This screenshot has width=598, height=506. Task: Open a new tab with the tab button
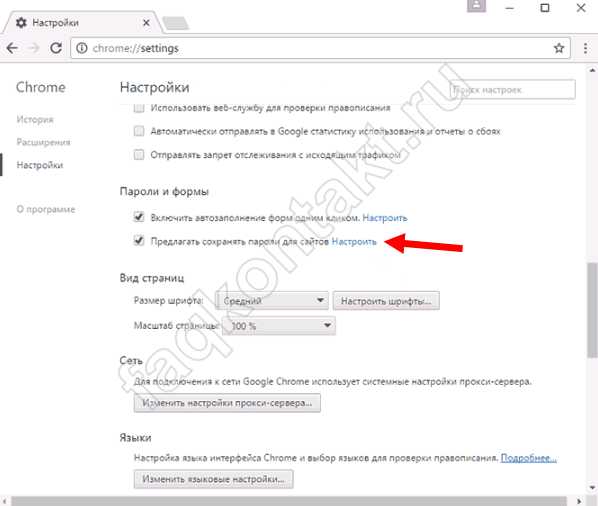175,23
